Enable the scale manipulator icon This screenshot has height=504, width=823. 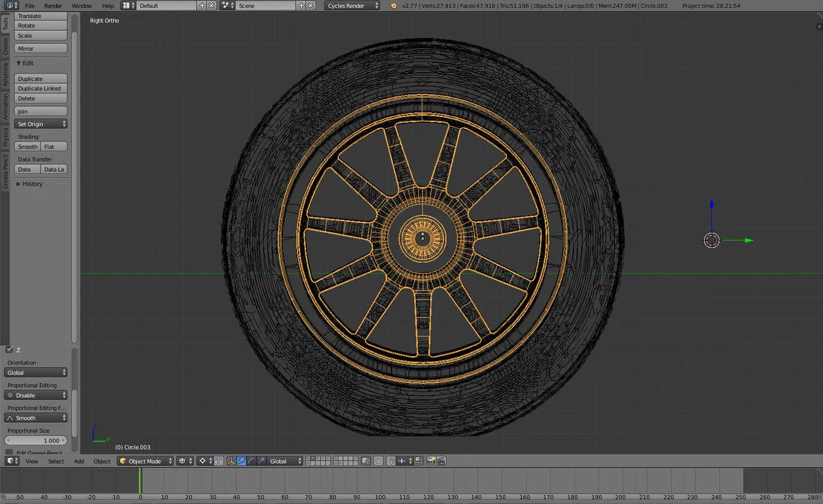(x=261, y=461)
